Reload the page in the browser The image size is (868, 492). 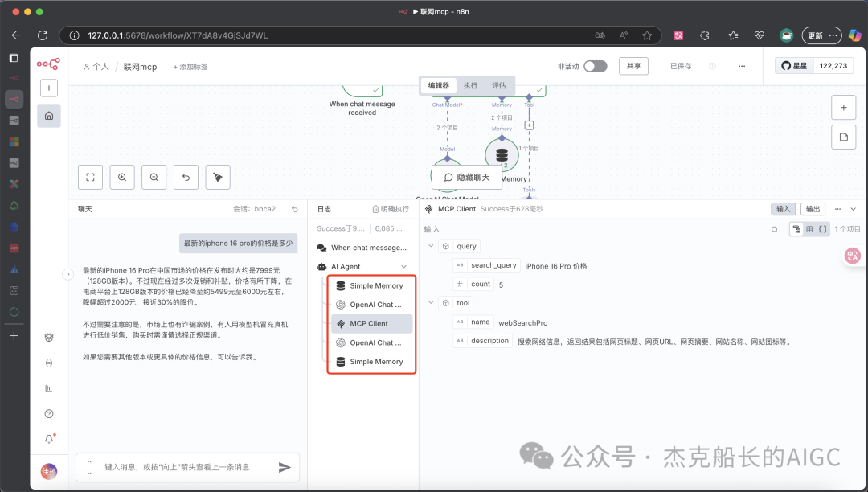(43, 35)
